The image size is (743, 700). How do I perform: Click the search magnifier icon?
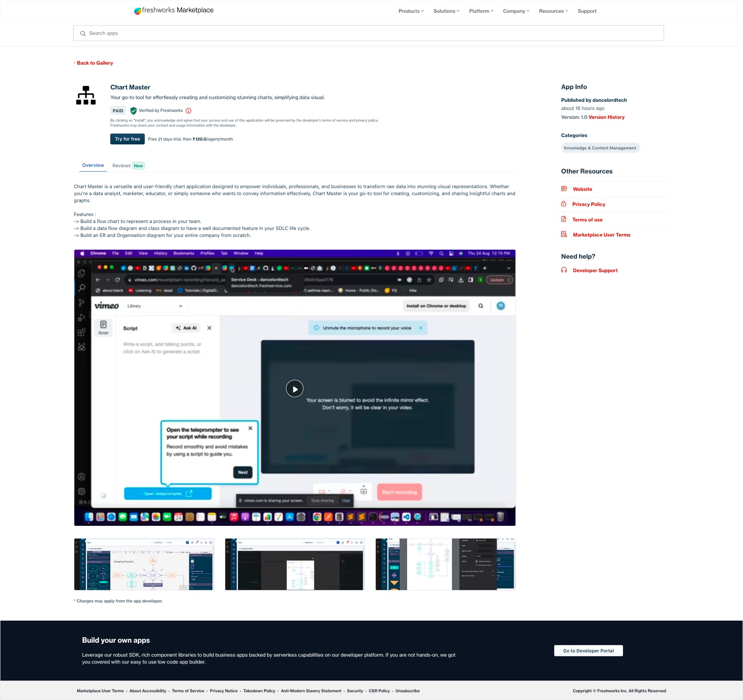tap(83, 34)
